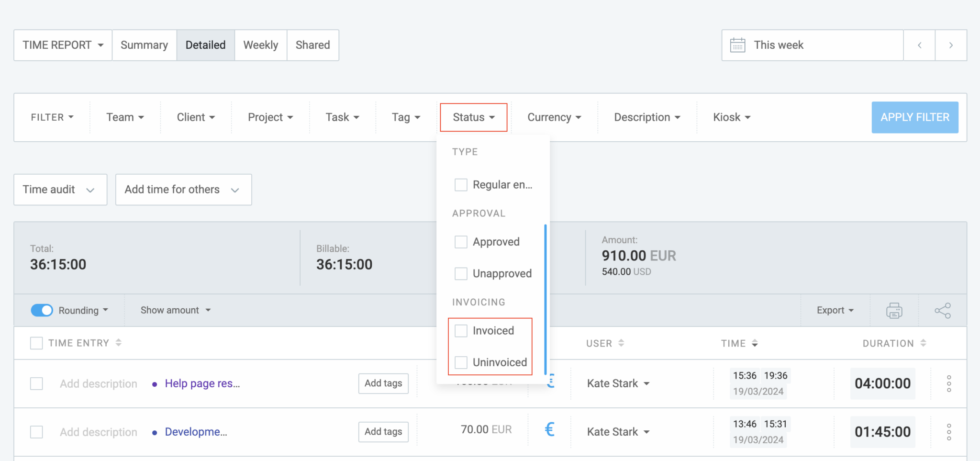
Task: Expand the Time audit dropdown
Action: (60, 190)
